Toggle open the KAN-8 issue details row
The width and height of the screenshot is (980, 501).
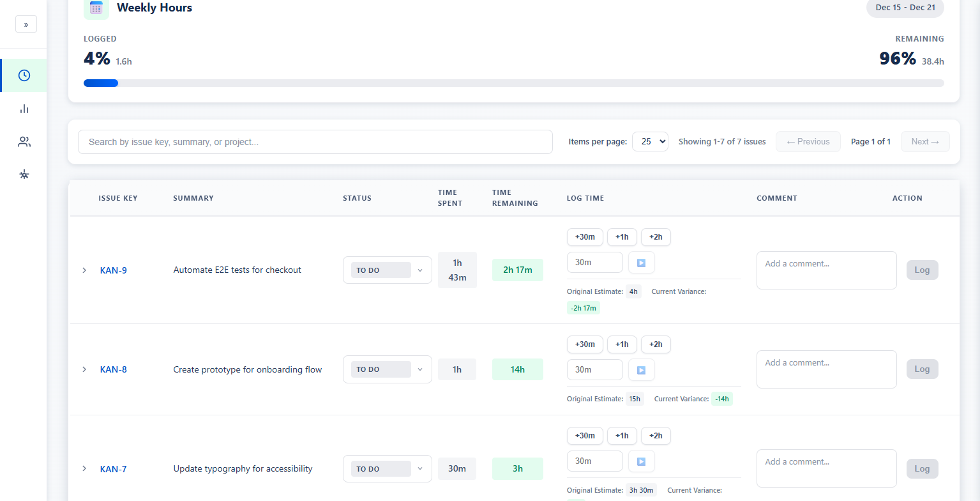pos(84,369)
